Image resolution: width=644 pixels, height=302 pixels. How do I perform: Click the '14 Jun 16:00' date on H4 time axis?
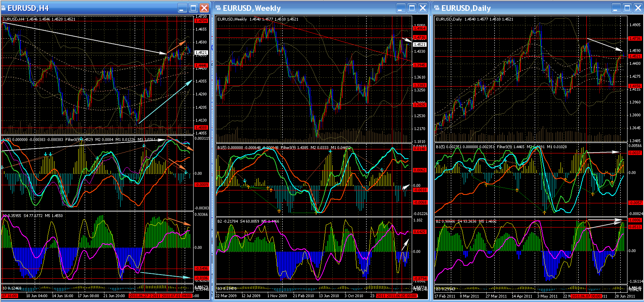63,296
